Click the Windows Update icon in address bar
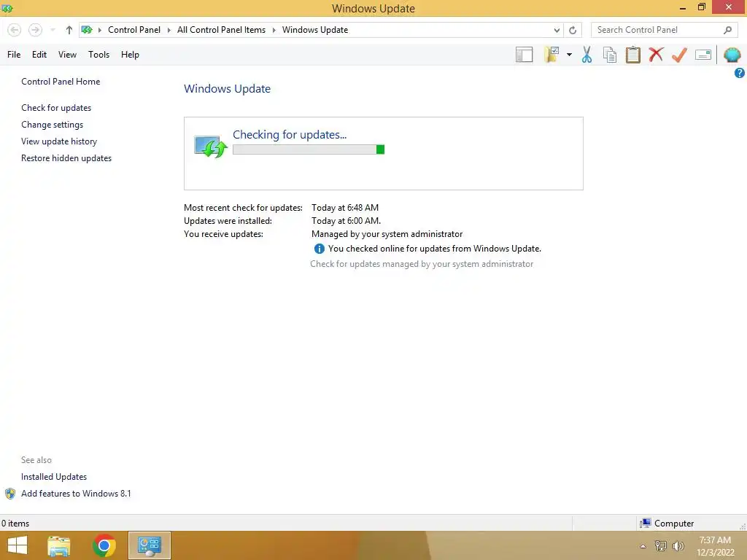This screenshot has width=747, height=560. point(87,30)
